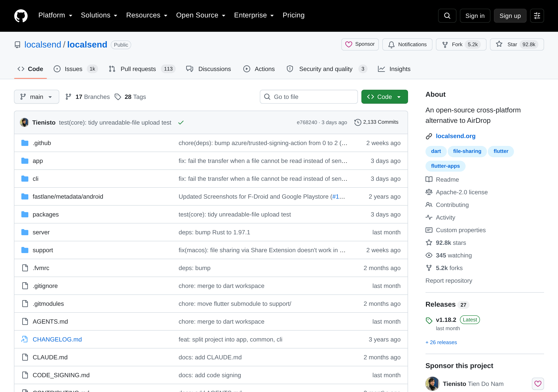Switch to Security and quality tab

[x=327, y=69]
